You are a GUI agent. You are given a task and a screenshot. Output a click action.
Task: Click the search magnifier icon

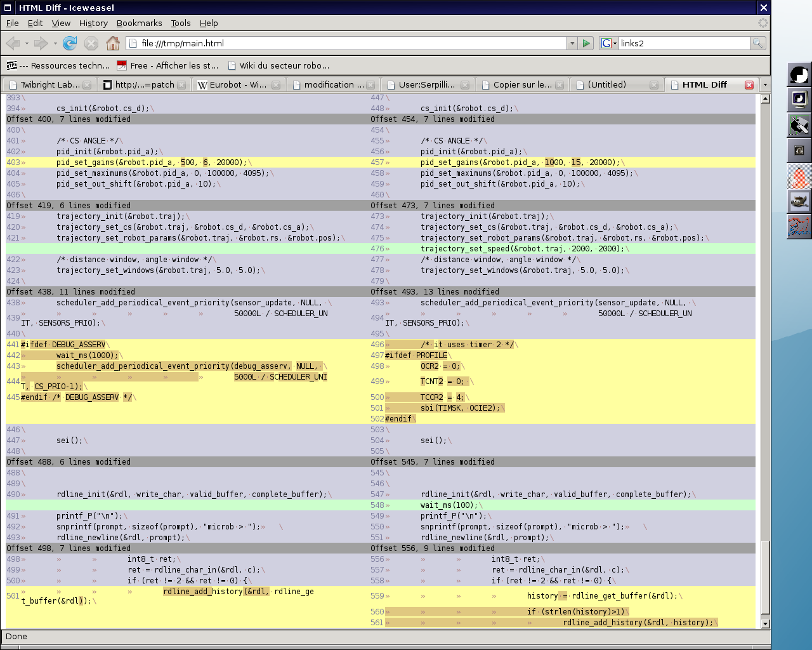757,43
